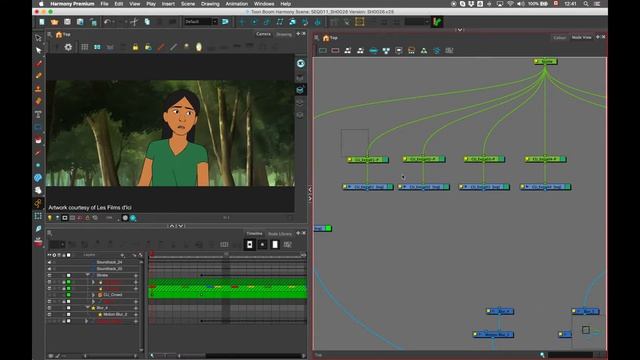The width and height of the screenshot is (640, 360).
Task: Click the Top home icon in Camera view
Action: pos(59,35)
